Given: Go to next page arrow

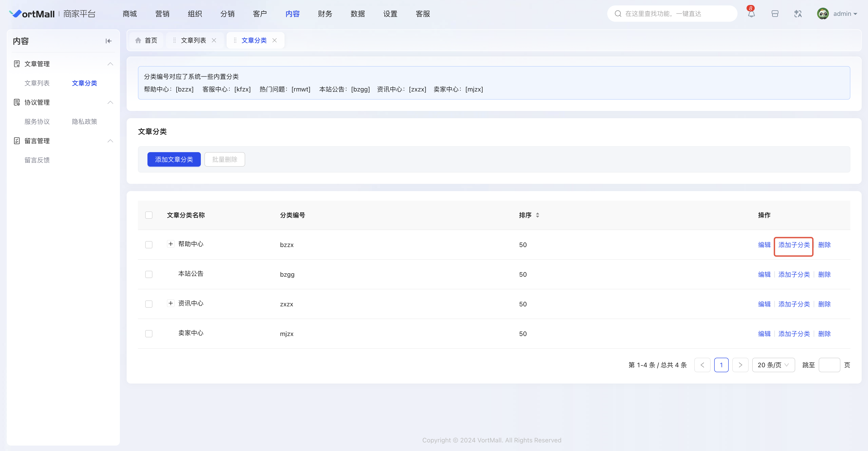Looking at the screenshot, I should pos(740,365).
